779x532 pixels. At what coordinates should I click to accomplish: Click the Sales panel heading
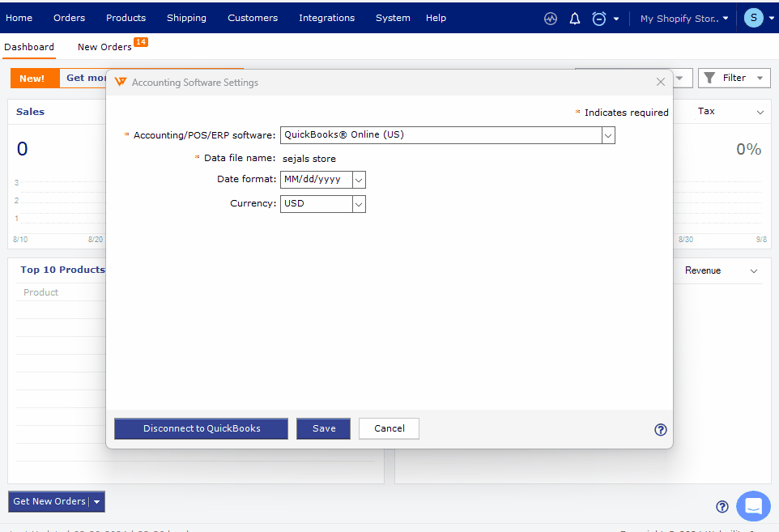(x=30, y=112)
